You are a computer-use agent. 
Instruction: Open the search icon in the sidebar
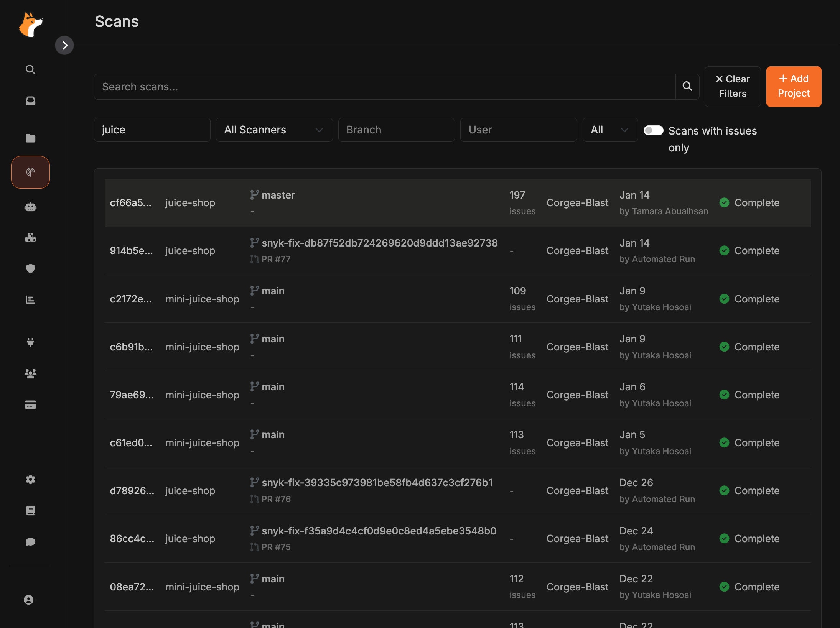[30, 69]
